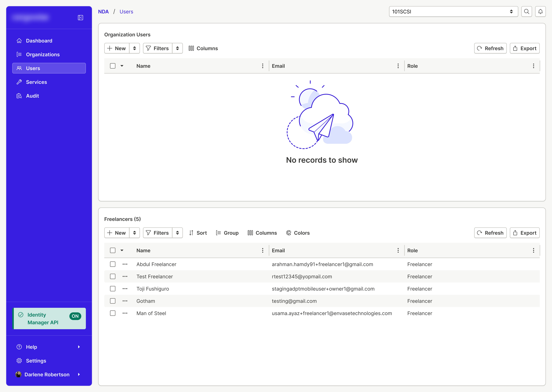The image size is (552, 392).
Task: Open the search icon in header
Action: pyautogui.click(x=526, y=12)
